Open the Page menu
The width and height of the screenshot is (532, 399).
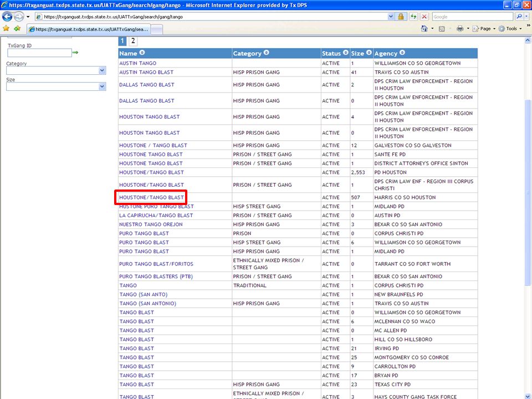[484, 28]
